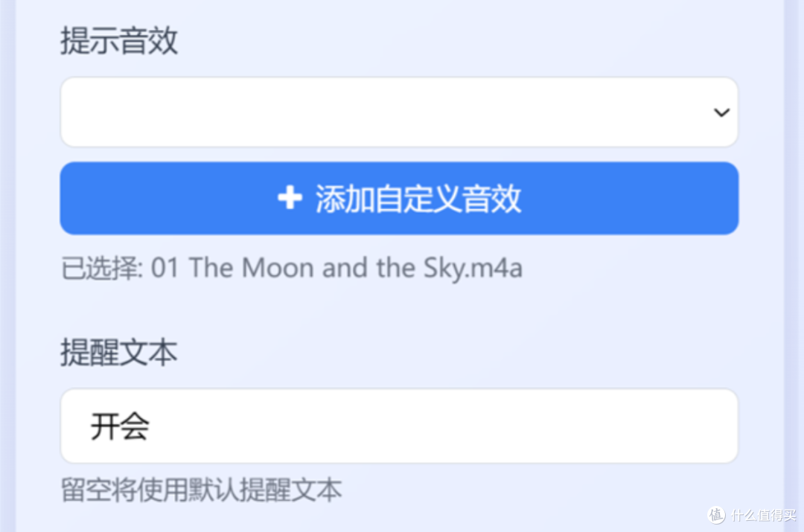Click the 添加自定义音效 button

399,199
